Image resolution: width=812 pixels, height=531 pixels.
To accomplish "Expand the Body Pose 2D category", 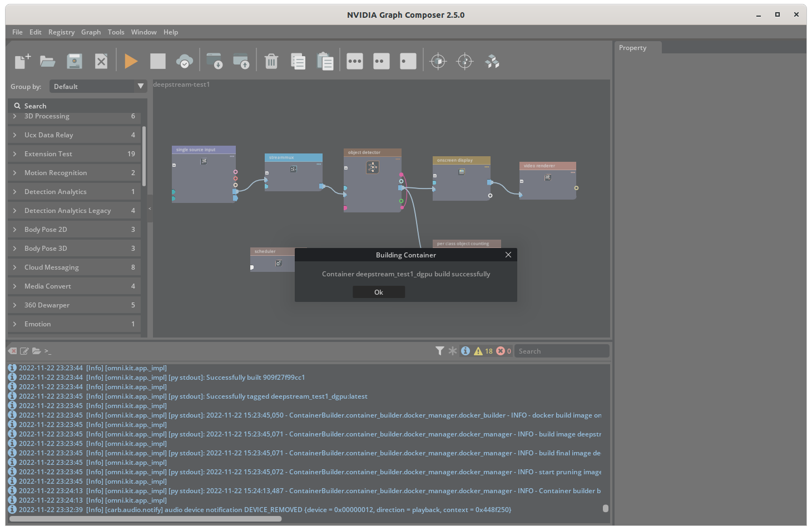I will tap(74, 230).
